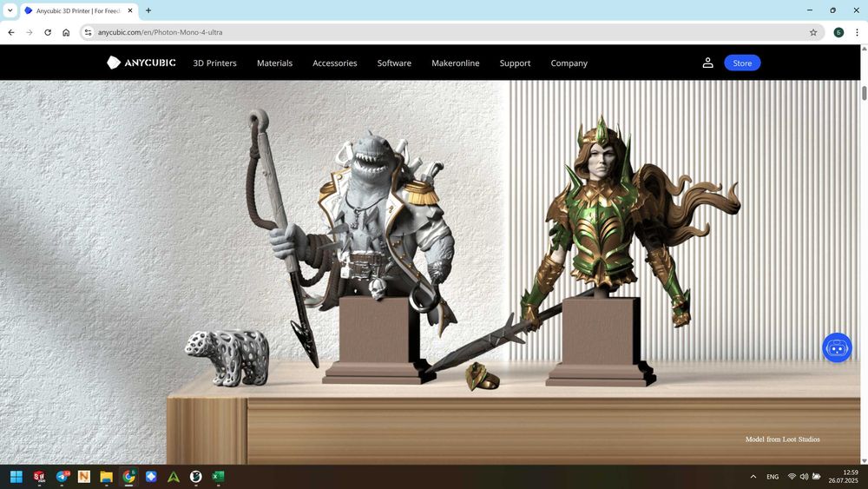The width and height of the screenshot is (868, 489).
Task: Close the Anycubic 3D Printer tab
Action: click(130, 10)
